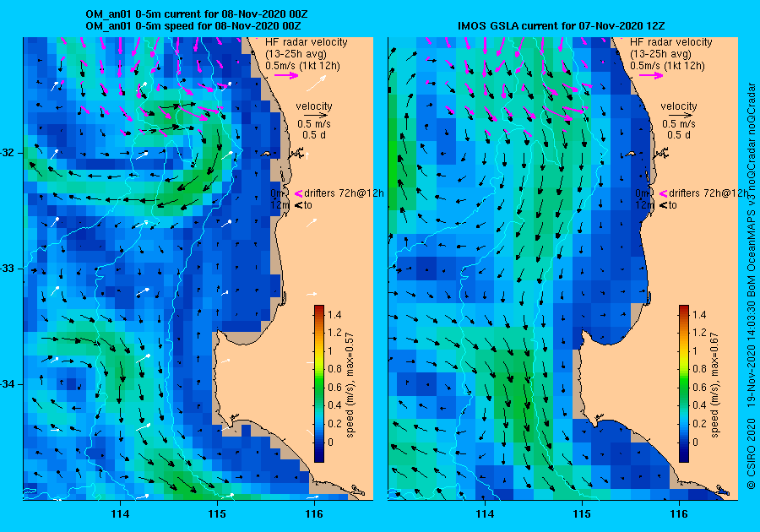This screenshot has height=532, width=760.
Task: Click the '0.5m/s (1kt 12h)' text in right map
Action: [667, 66]
